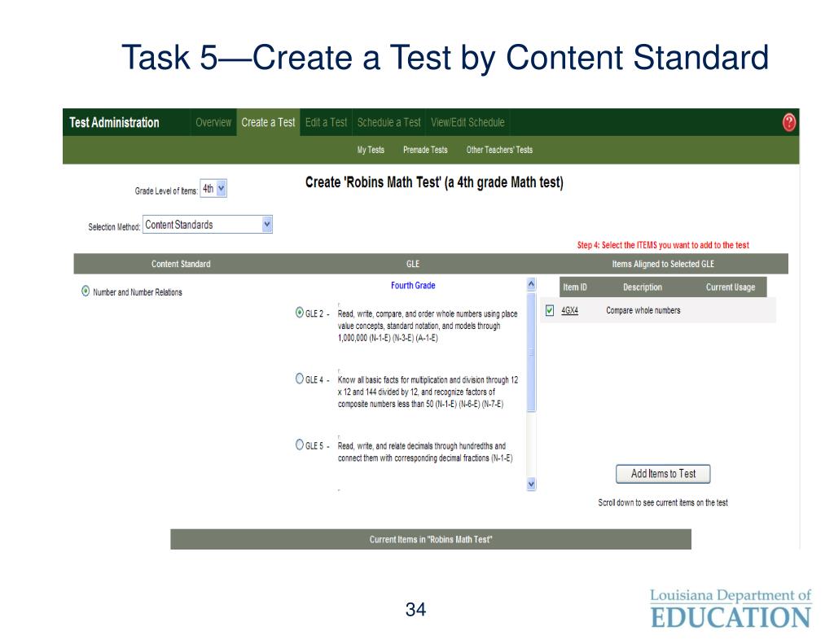This screenshot has width=834, height=644.
Task: Click Current Items in "Robins Math Test" bar
Action: 431,539
